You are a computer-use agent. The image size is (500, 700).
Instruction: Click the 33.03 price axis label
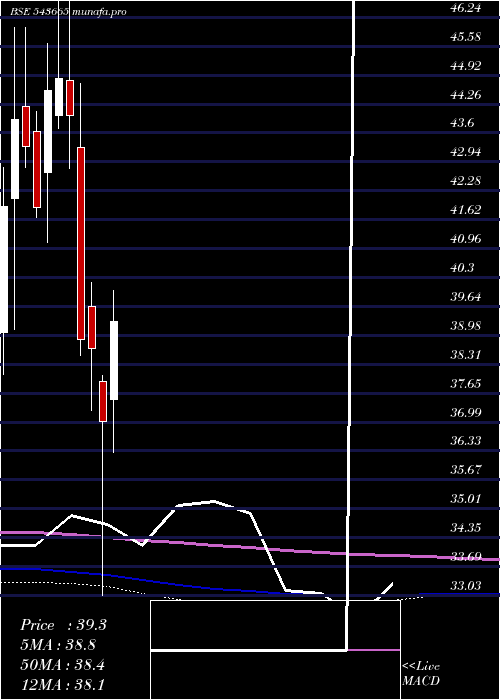466,585
